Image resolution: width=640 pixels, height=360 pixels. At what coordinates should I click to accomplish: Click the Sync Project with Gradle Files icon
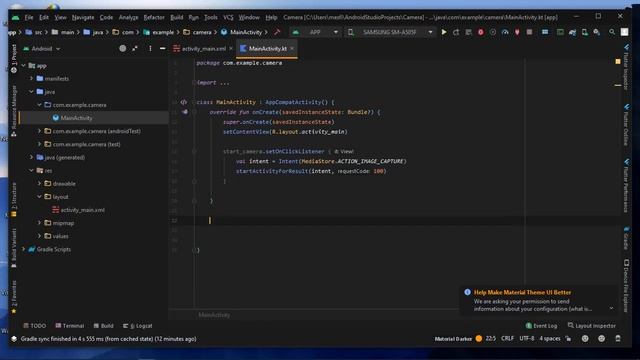[x=572, y=32]
